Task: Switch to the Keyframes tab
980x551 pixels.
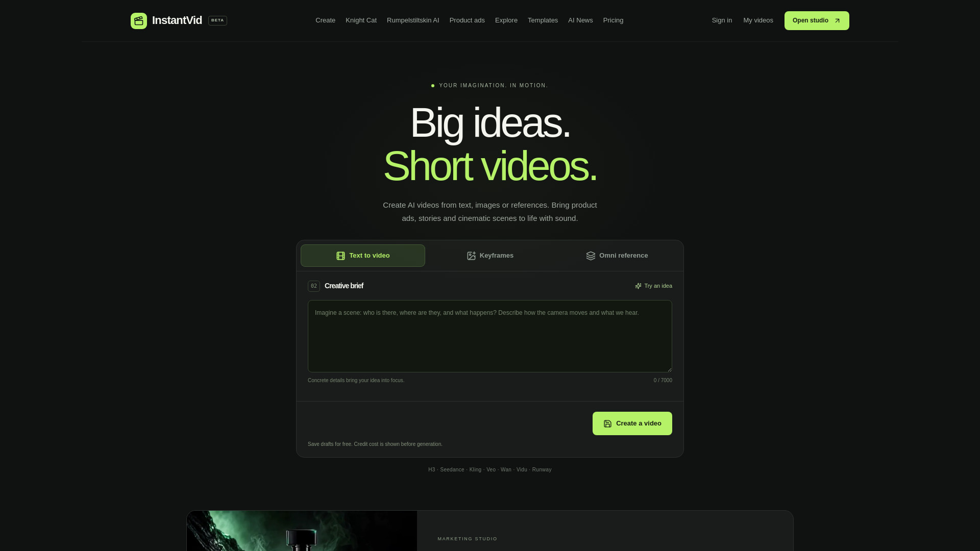Action: pyautogui.click(x=490, y=256)
